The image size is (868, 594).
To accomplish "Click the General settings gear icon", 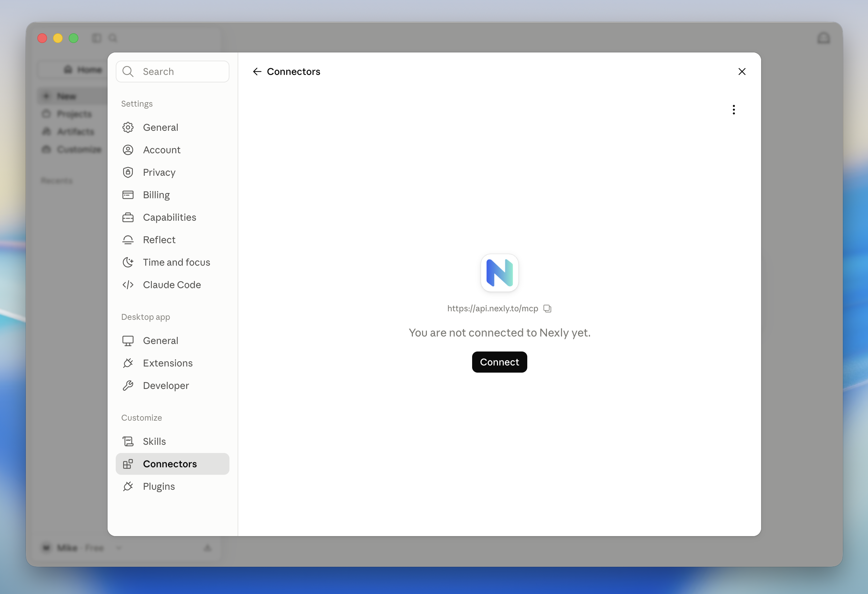I will (x=128, y=127).
